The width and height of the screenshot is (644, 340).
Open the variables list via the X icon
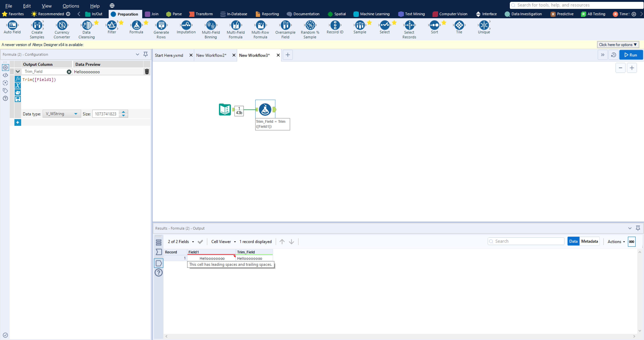pos(18,86)
